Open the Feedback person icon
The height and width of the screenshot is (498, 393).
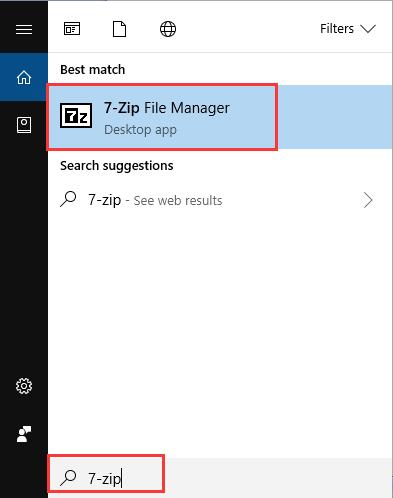(24, 434)
